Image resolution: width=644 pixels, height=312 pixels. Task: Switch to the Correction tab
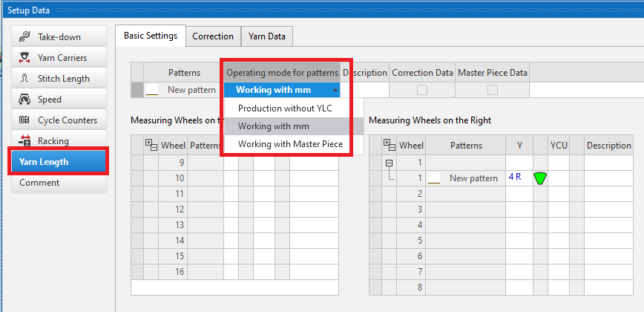(213, 36)
